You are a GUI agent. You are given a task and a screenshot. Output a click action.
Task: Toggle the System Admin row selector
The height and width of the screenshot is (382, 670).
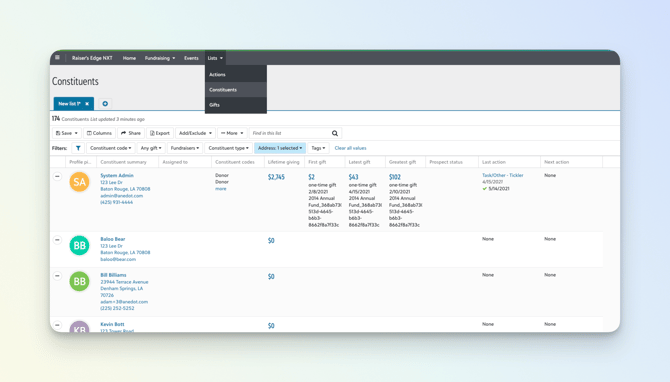point(57,176)
